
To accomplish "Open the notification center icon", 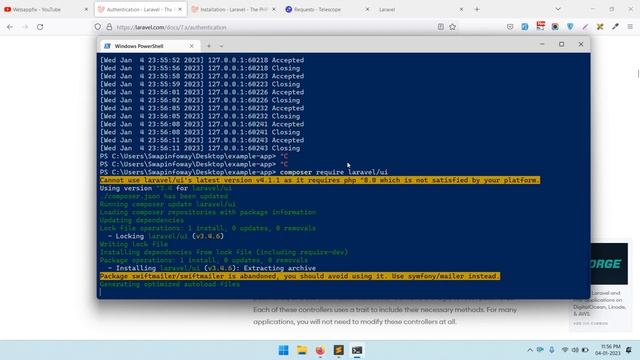I will [629, 350].
